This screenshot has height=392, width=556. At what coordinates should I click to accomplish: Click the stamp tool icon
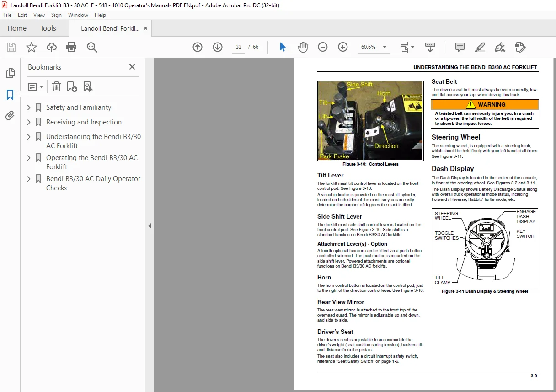[520, 47]
